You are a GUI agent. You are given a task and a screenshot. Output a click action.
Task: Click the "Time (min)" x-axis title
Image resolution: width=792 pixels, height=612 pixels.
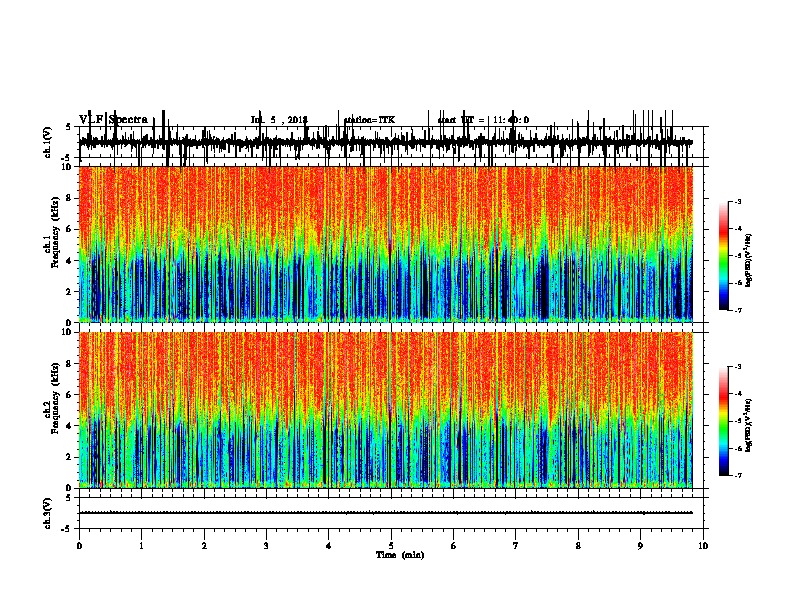click(400, 555)
